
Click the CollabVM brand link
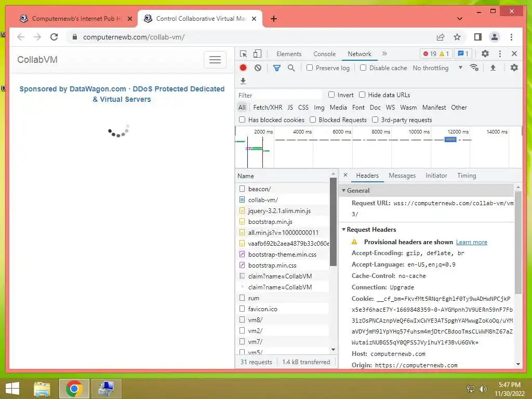[x=37, y=60]
